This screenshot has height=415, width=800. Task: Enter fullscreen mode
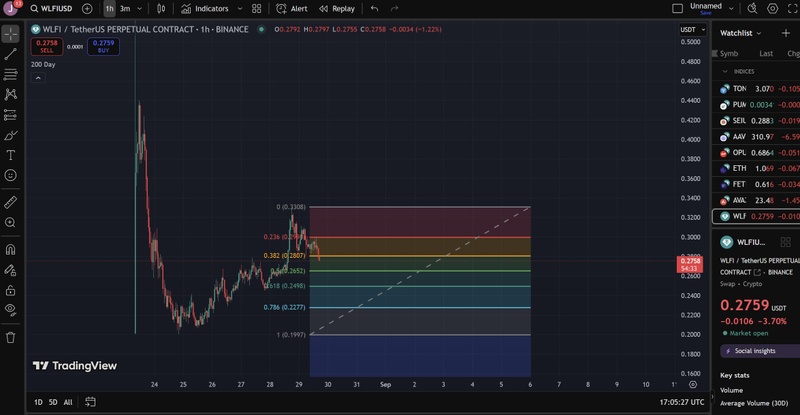pos(793,9)
